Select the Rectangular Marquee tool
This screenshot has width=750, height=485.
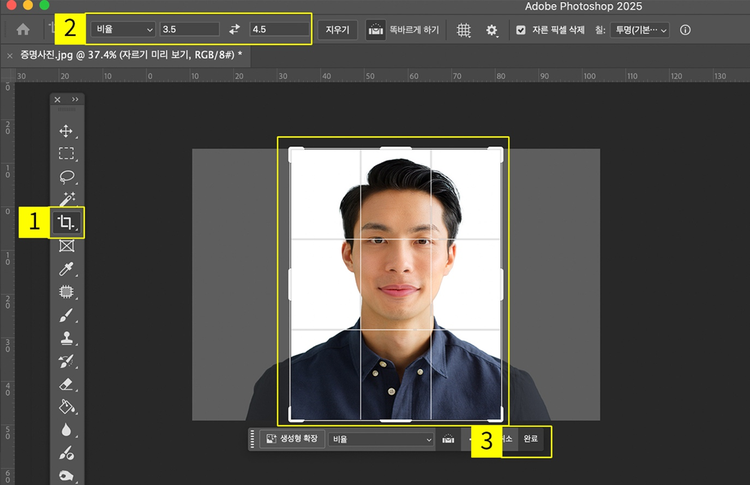pyautogui.click(x=67, y=154)
